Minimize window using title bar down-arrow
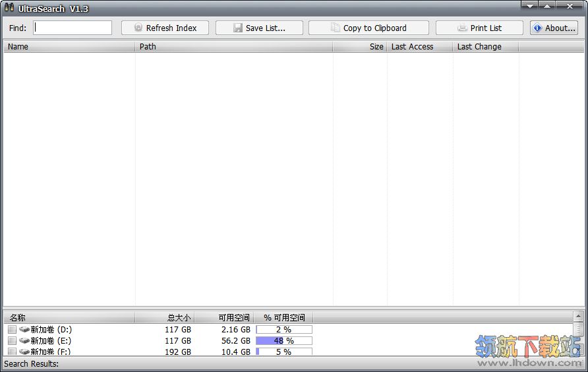588x372 pixels. [x=529, y=6]
